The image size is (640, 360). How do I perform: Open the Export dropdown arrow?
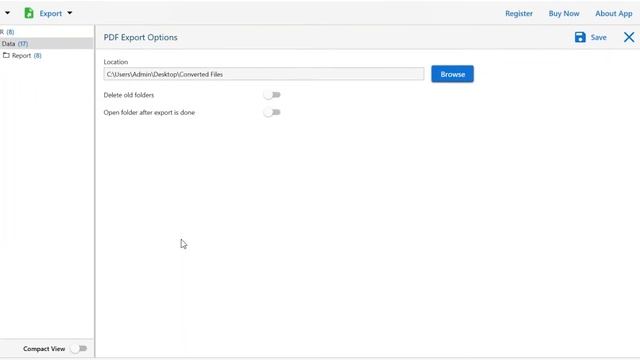[70, 13]
